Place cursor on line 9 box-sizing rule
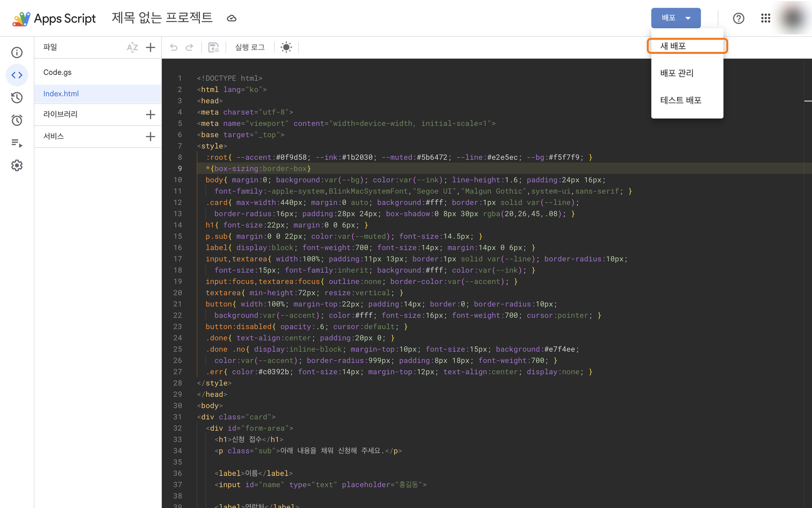812x508 pixels. [x=258, y=169]
